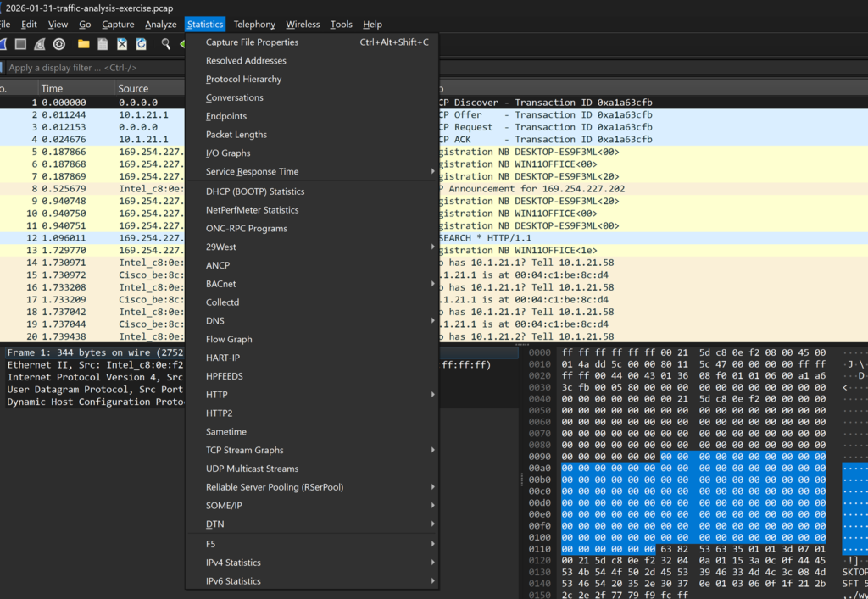Select Conversations in the Statistics menu

[234, 98]
